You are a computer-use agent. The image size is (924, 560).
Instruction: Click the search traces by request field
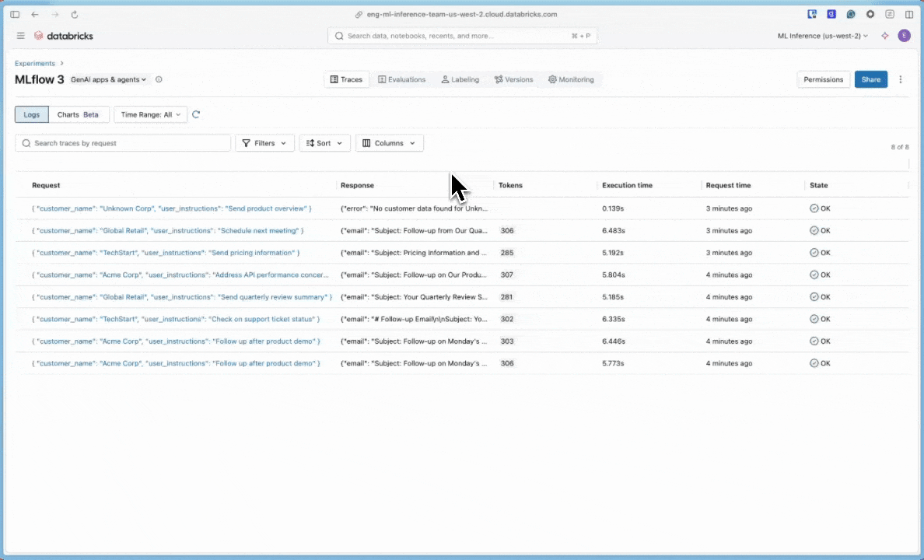(x=122, y=142)
